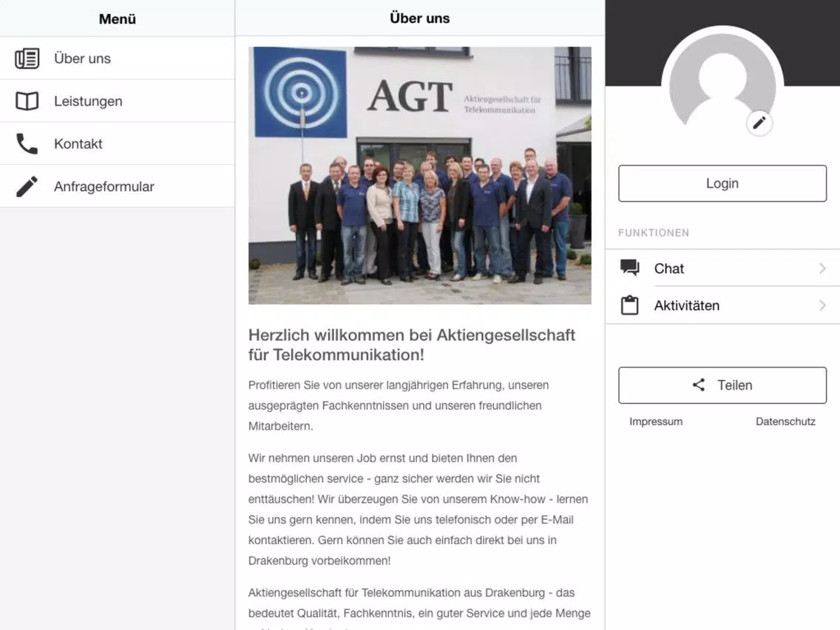
Task: Click the gray profile avatar placeholder
Action: coord(722,87)
